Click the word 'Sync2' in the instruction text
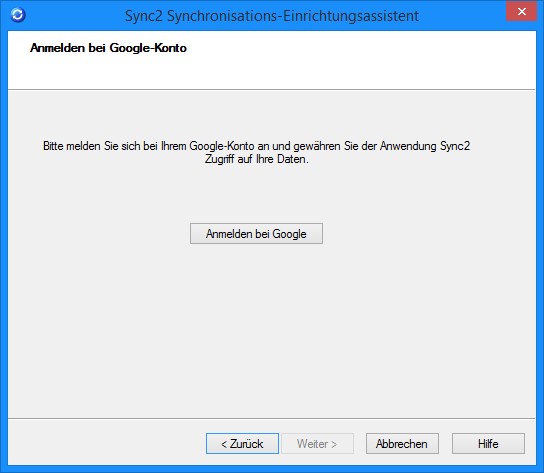The width and height of the screenshot is (544, 473). (455, 146)
